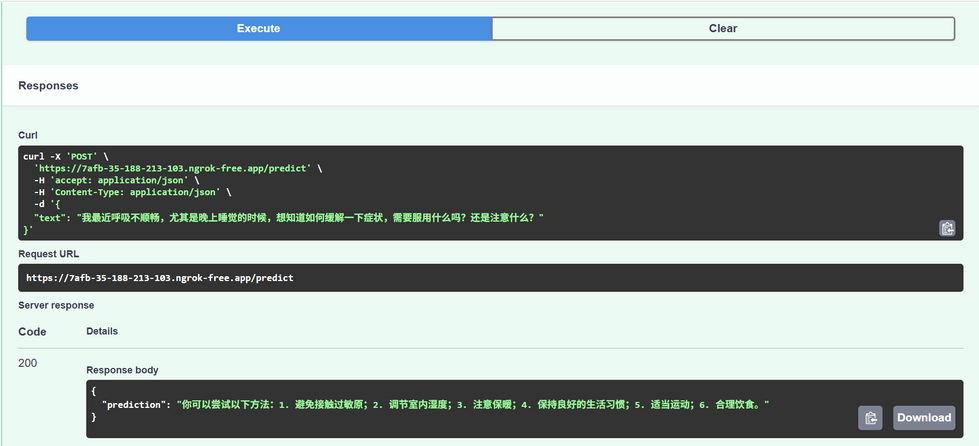Click the 200 status code
The image size is (979, 446).
tap(27, 363)
